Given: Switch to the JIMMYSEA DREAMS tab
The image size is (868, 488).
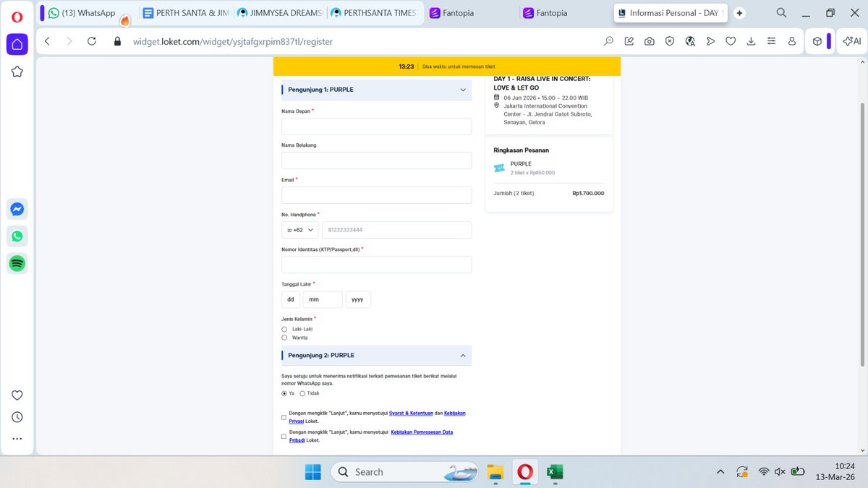Looking at the screenshot, I should (279, 13).
